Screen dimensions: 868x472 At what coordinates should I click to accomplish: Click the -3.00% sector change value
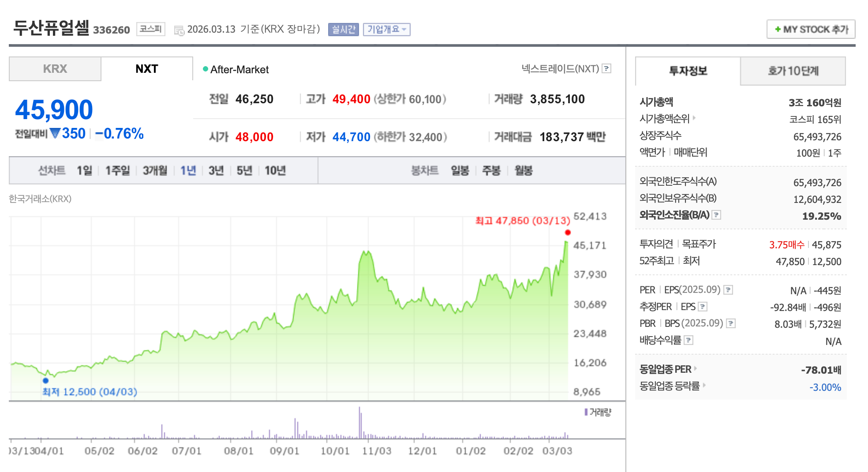[825, 387]
